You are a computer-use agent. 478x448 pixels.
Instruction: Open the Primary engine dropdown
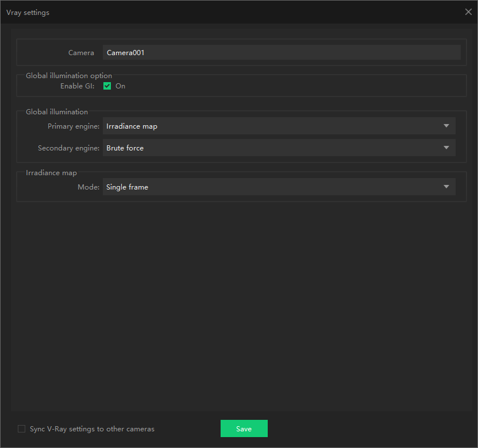coord(279,126)
